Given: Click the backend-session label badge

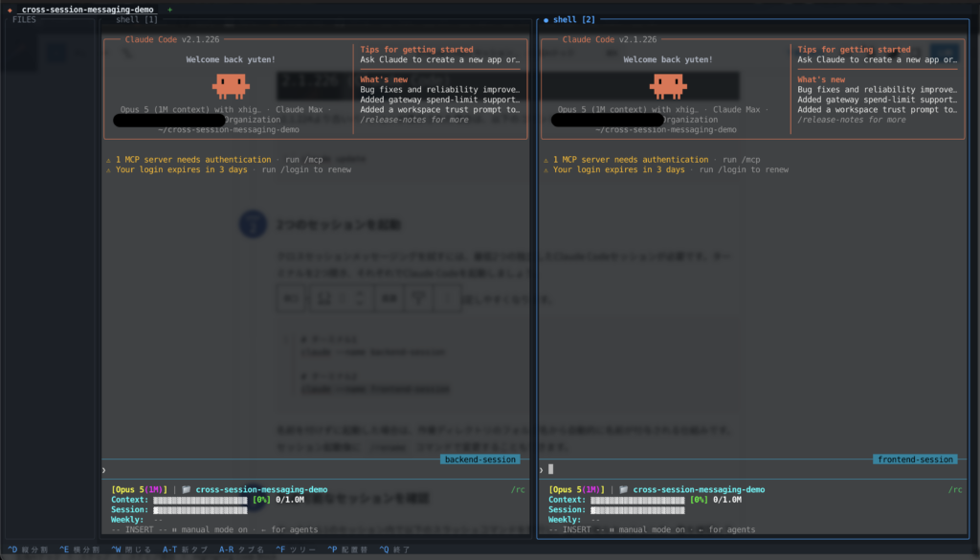Looking at the screenshot, I should (x=480, y=459).
